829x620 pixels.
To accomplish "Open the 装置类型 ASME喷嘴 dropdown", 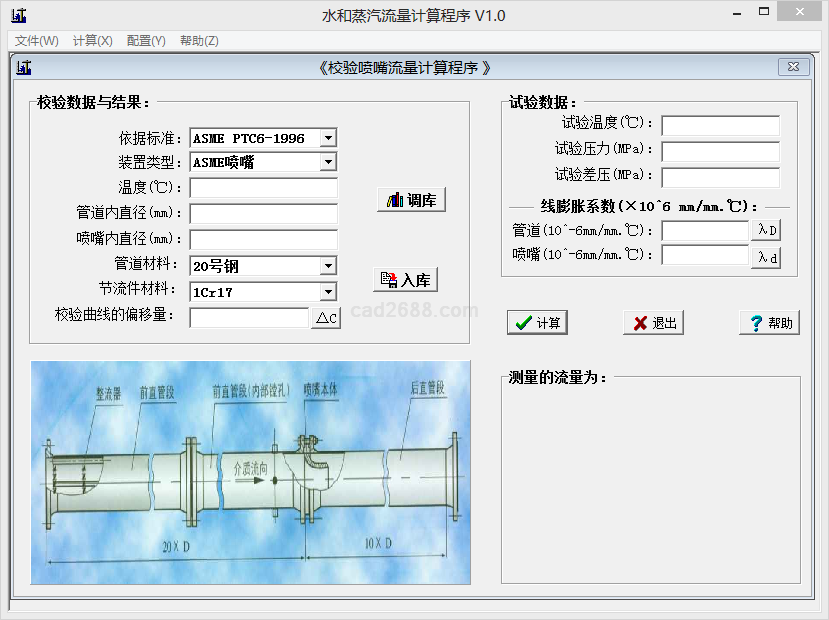I will coord(328,162).
